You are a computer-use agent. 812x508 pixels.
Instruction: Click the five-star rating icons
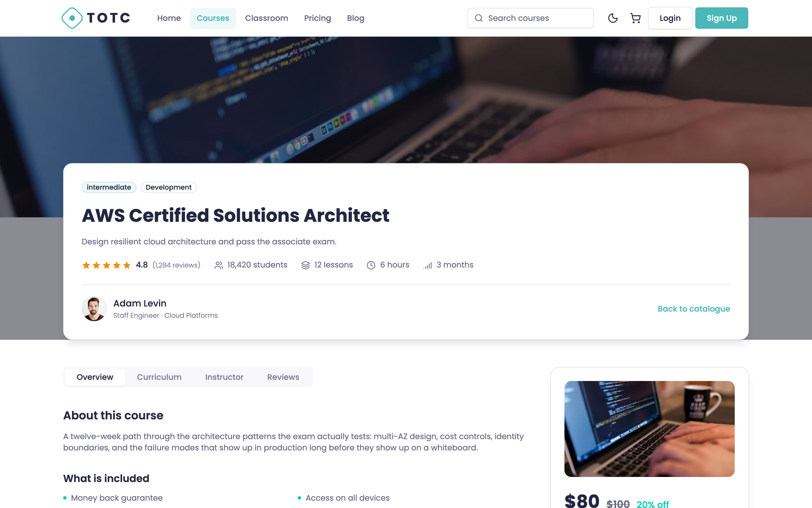pyautogui.click(x=106, y=265)
